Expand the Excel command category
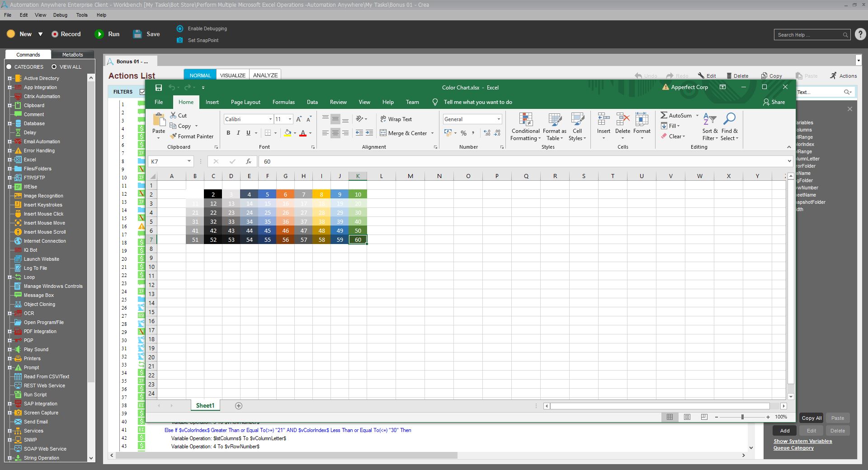The image size is (868, 470). 9,160
